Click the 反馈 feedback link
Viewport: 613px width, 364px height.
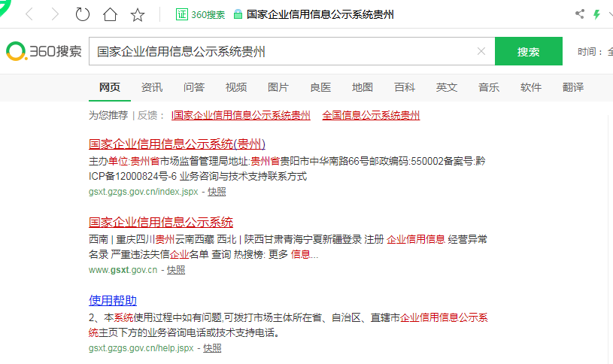pos(147,115)
